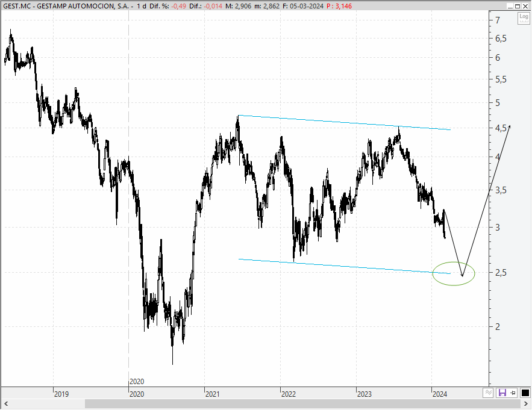The width and height of the screenshot is (532, 410).
Task: Click the 'P: 3,146' red price value
Action: click(339, 6)
